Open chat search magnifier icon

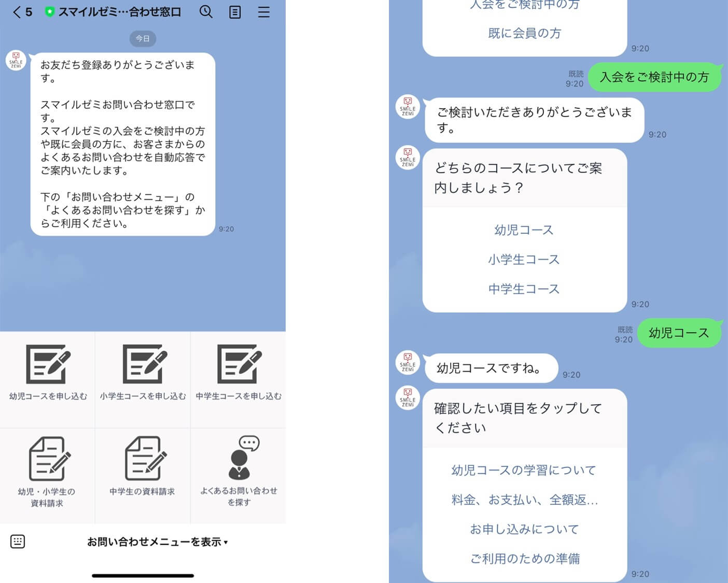(206, 12)
